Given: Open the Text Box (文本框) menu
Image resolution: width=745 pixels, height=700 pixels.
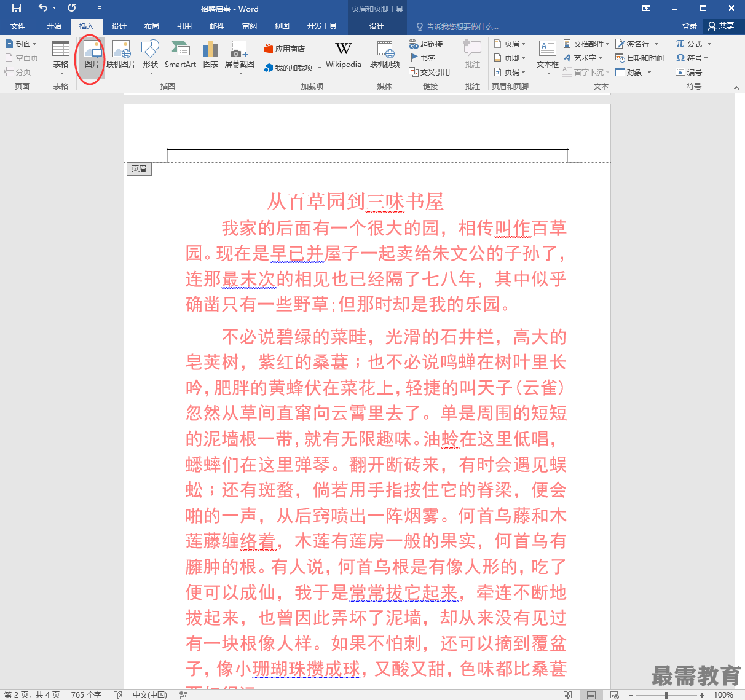Looking at the screenshot, I should pos(548,58).
